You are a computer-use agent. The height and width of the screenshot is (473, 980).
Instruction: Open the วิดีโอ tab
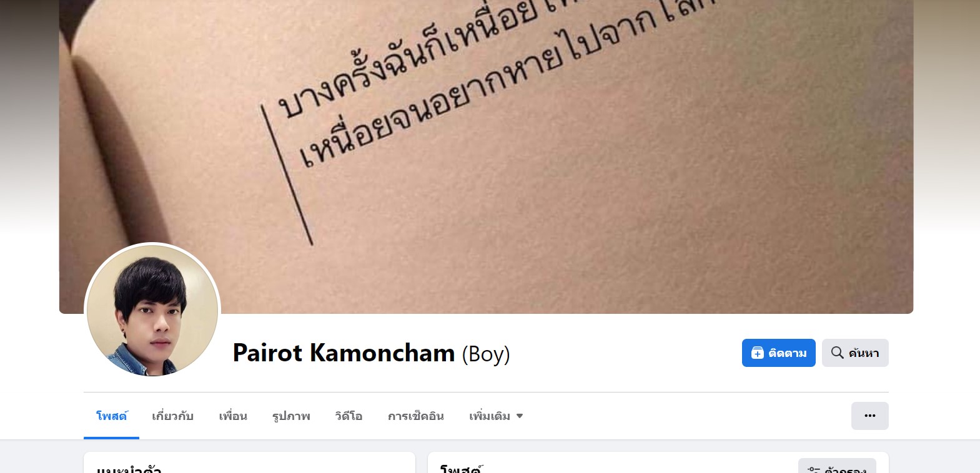pyautogui.click(x=349, y=416)
